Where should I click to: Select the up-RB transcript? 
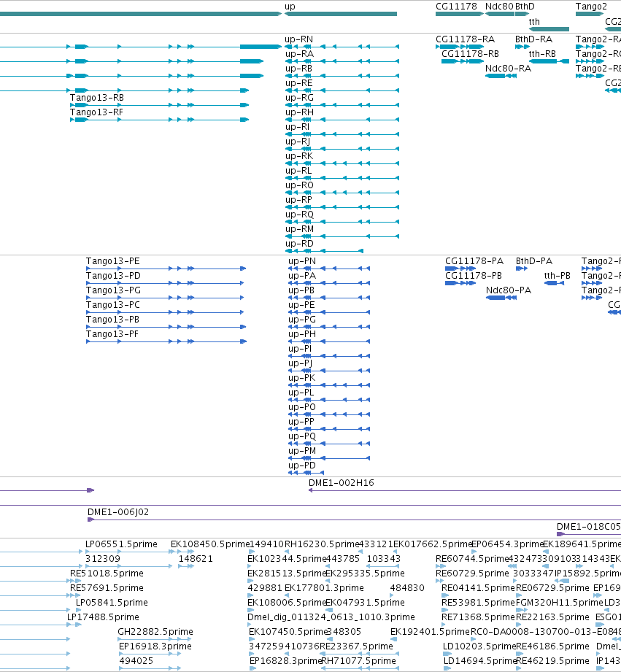342,77
